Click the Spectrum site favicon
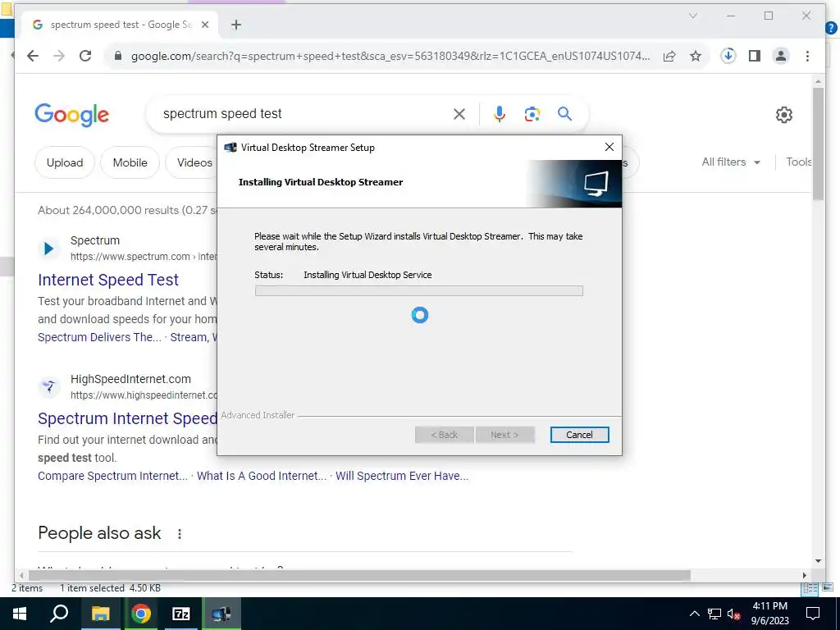The image size is (840, 630). pos(48,249)
